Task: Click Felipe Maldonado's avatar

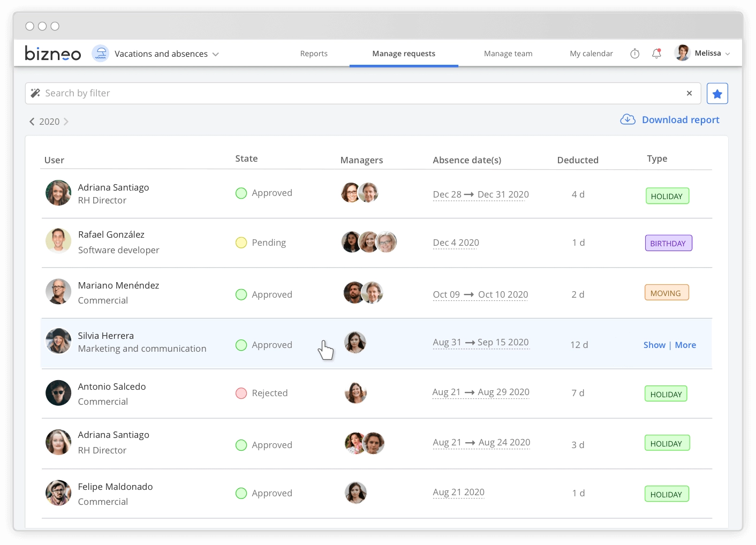Action: point(58,493)
